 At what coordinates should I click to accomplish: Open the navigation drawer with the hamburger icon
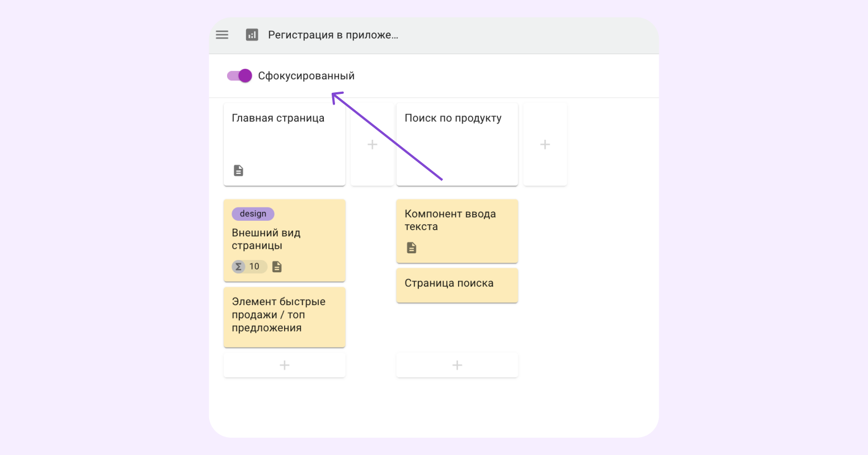click(222, 34)
